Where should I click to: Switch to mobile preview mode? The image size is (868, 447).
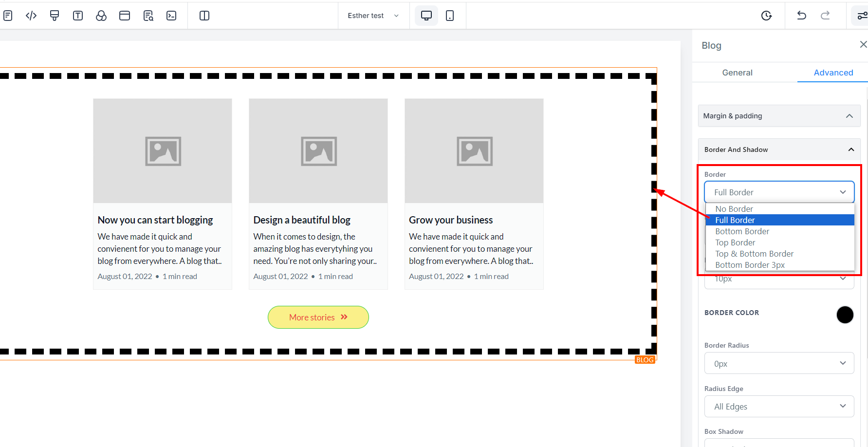pyautogui.click(x=450, y=16)
